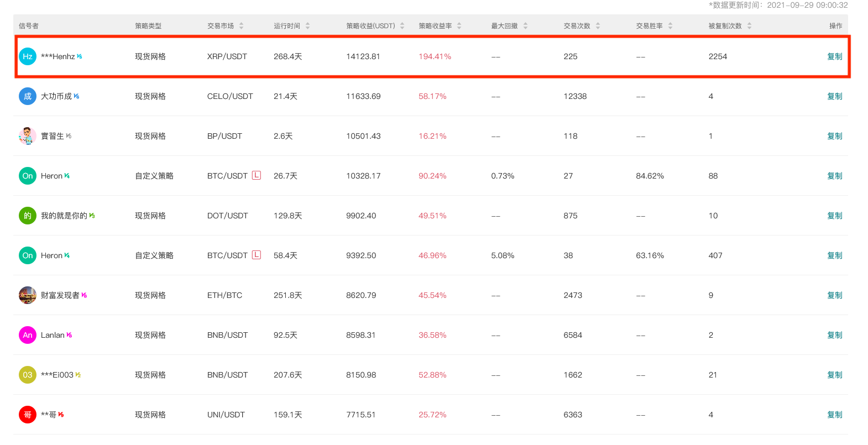
Task: Click the Lanlan avatar icon
Action: click(28, 335)
